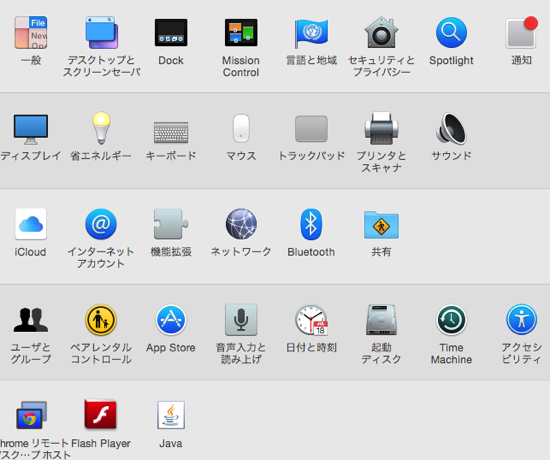Open Bluetooth preferences
Viewport: 550px width, 460px height.
[311, 224]
